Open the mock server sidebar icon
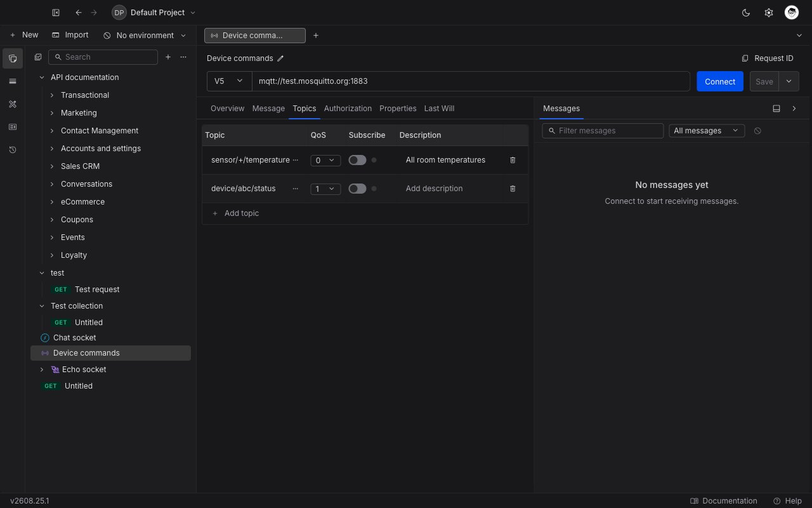The width and height of the screenshot is (812, 508). coord(13,127)
